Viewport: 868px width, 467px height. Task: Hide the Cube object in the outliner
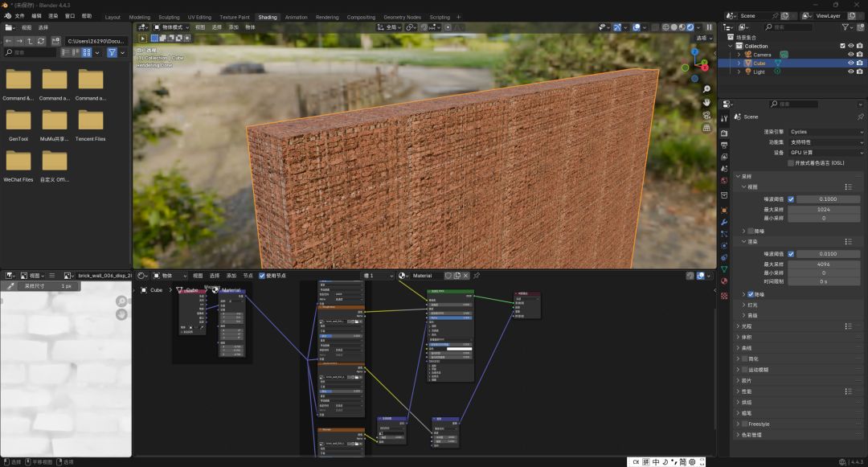point(850,63)
